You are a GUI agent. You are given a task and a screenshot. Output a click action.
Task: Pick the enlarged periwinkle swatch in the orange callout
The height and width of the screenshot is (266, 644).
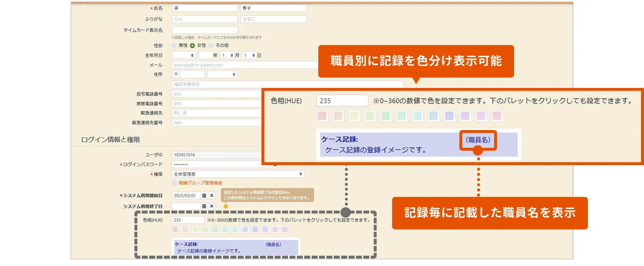pos(449,116)
